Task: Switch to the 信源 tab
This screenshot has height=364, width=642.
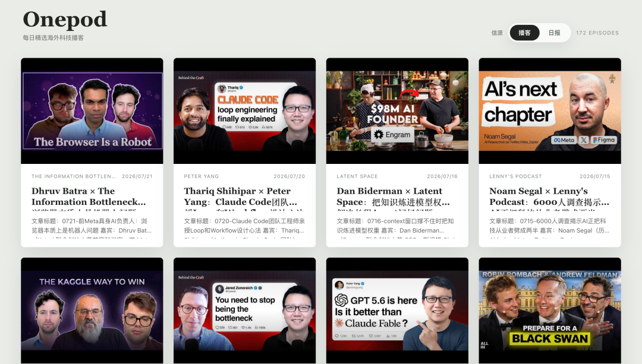Action: pyautogui.click(x=497, y=33)
